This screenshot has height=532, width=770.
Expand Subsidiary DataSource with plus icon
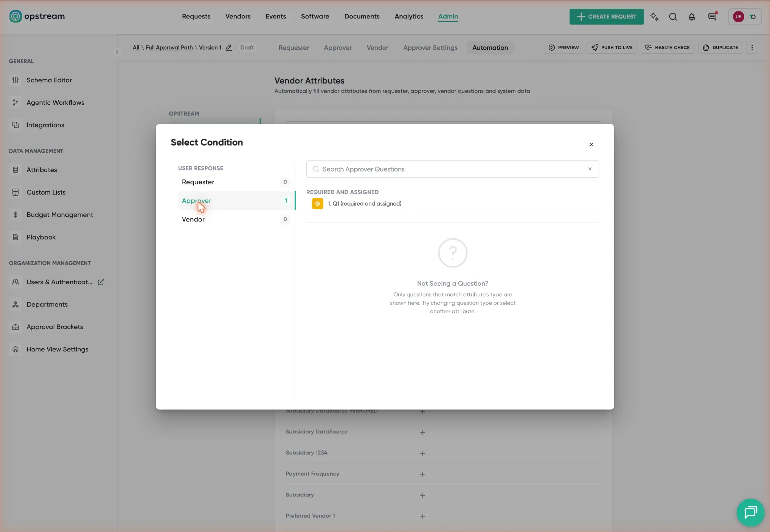(x=422, y=432)
